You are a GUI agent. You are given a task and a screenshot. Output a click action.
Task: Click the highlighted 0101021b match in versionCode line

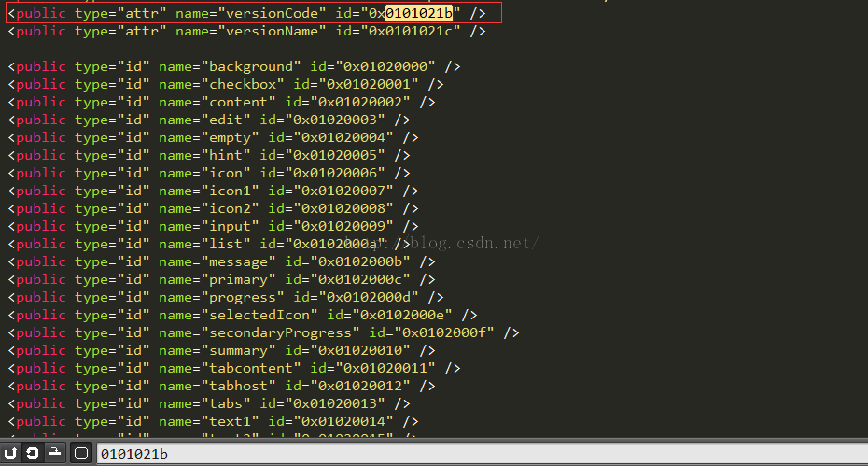(x=419, y=13)
